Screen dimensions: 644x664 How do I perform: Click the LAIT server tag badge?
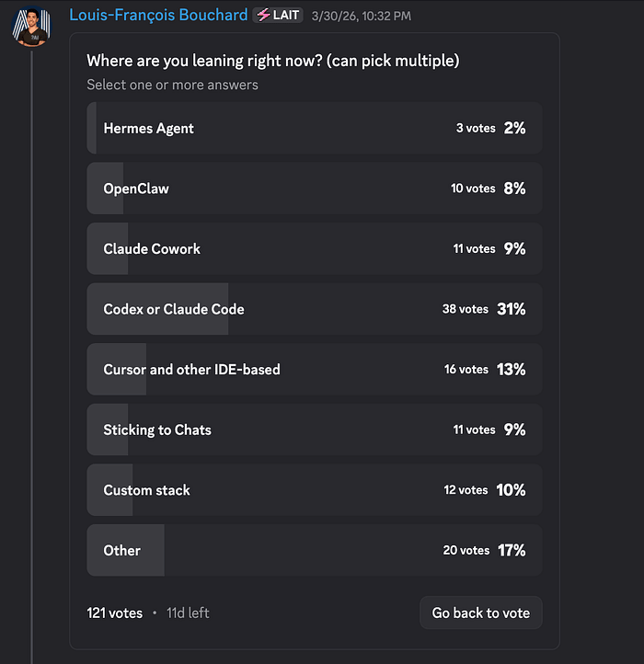(278, 16)
